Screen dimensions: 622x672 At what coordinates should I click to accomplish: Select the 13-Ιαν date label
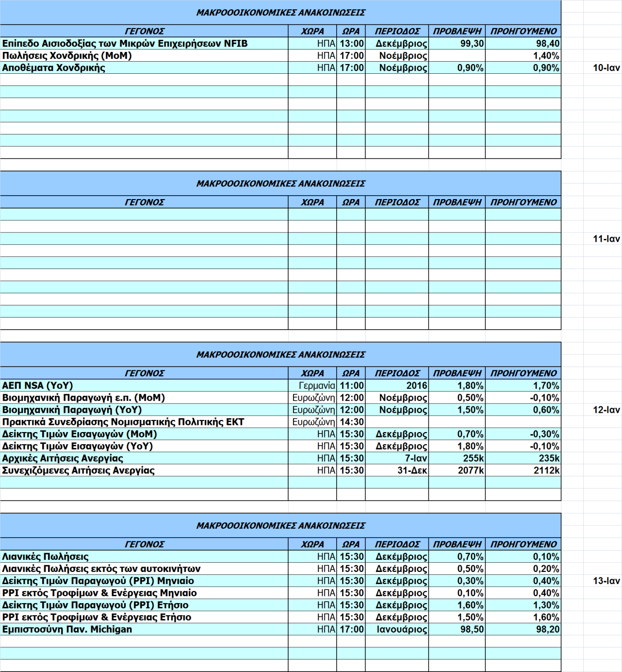606,581
